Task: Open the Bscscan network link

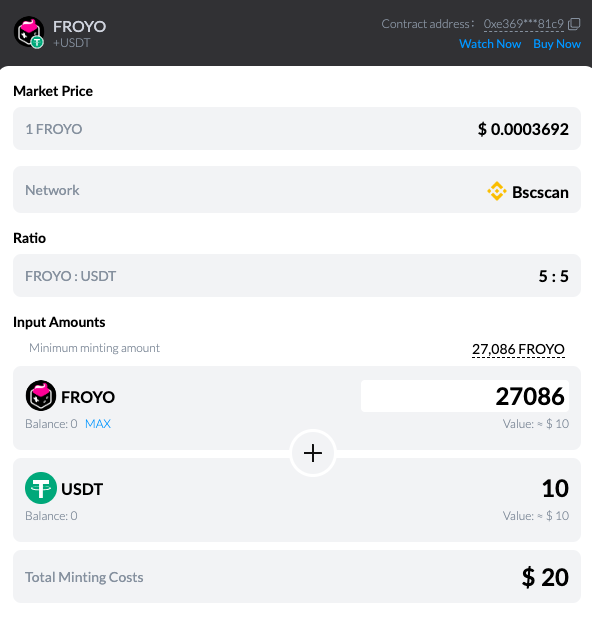Action: pyautogui.click(x=540, y=192)
